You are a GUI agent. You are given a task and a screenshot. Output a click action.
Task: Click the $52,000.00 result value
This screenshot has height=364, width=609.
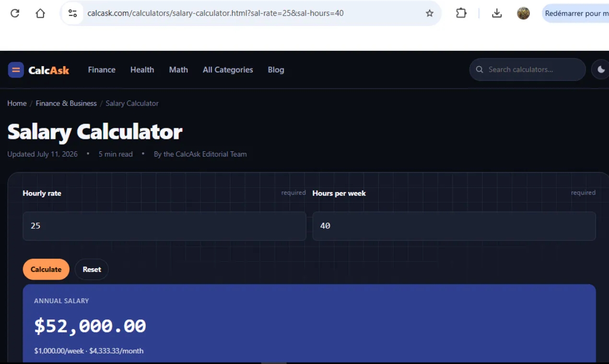click(x=90, y=326)
